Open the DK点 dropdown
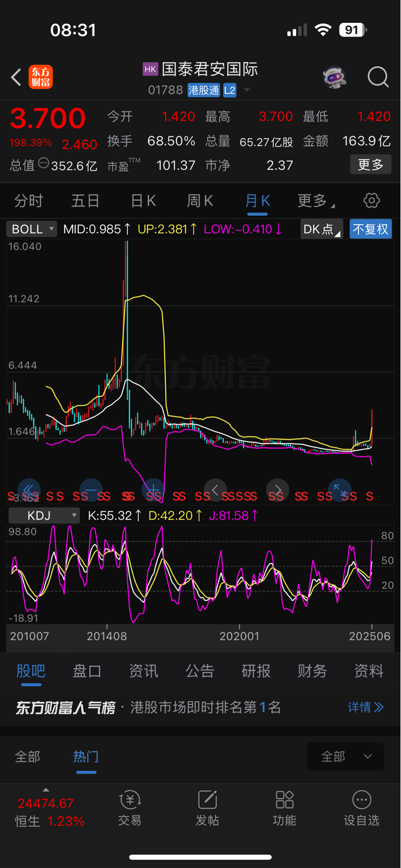Image resolution: width=401 pixels, height=868 pixels. pyautogui.click(x=321, y=229)
